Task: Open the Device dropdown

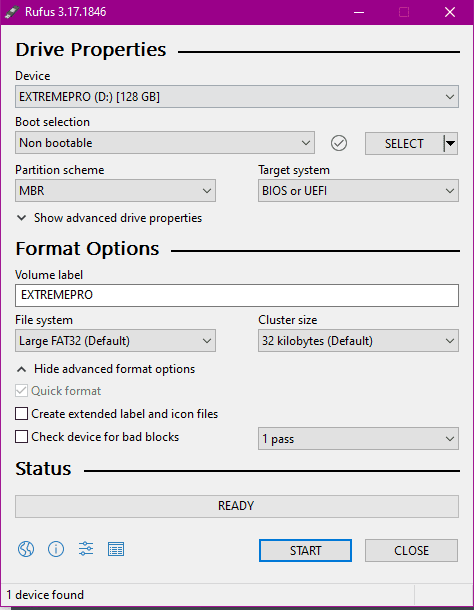Action: point(237,96)
